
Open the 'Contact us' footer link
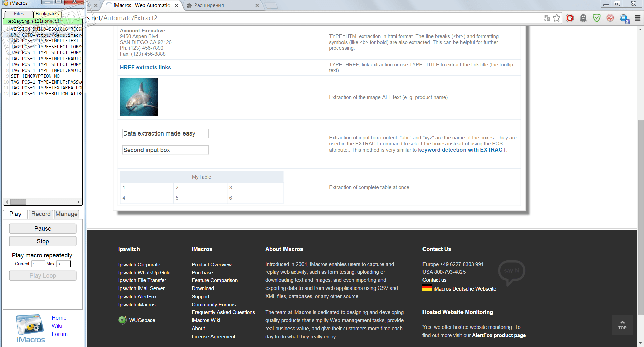(435, 280)
